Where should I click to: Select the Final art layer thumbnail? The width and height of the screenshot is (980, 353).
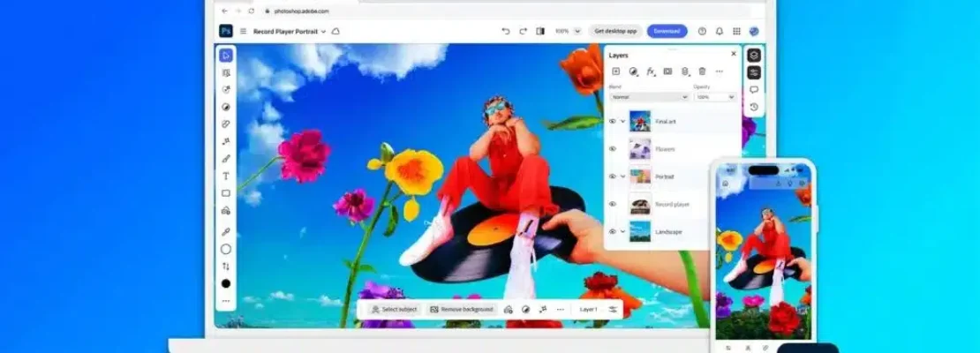coord(640,121)
